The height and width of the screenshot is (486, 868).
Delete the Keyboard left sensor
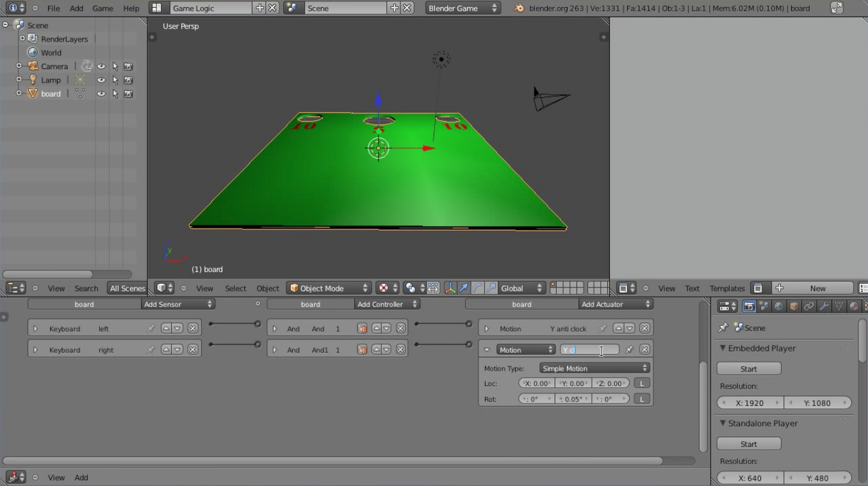pyautogui.click(x=193, y=328)
